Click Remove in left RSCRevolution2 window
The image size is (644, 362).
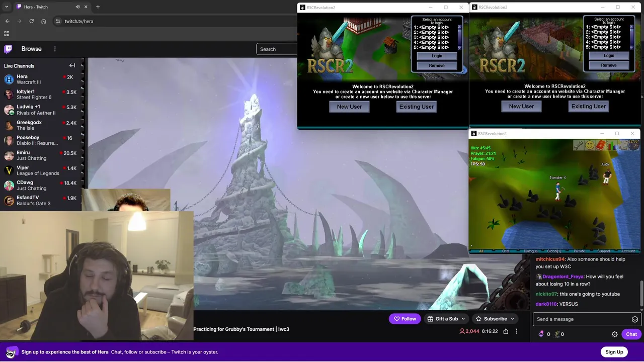pos(437,65)
